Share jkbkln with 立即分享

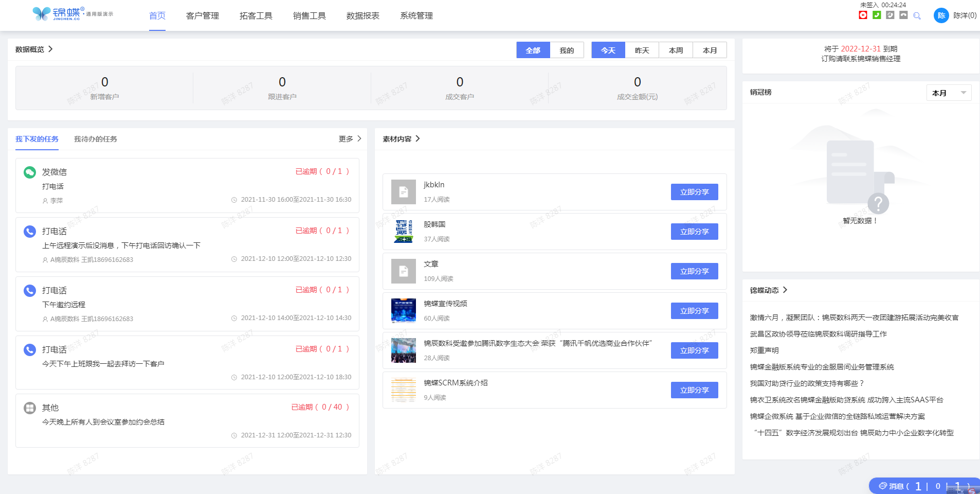[695, 192]
